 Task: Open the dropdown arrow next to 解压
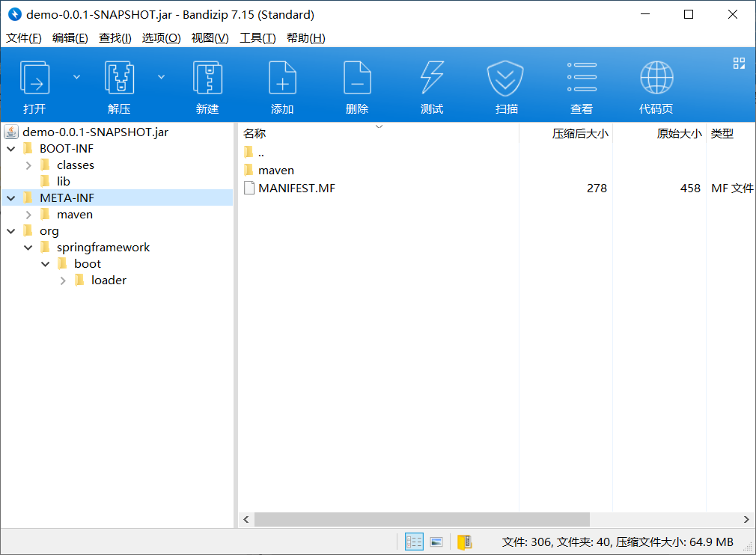(x=162, y=77)
